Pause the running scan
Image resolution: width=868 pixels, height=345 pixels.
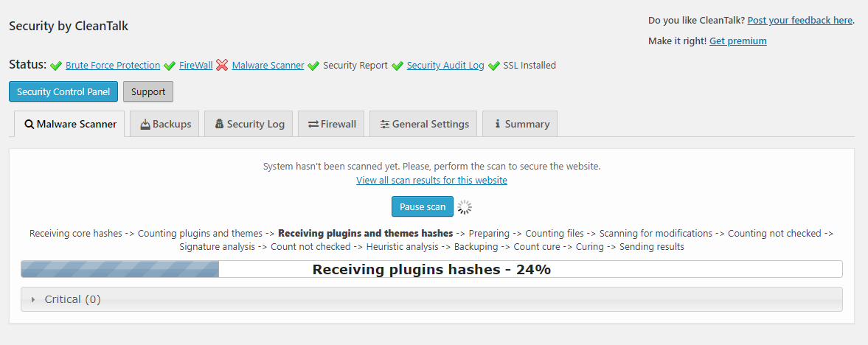(423, 206)
